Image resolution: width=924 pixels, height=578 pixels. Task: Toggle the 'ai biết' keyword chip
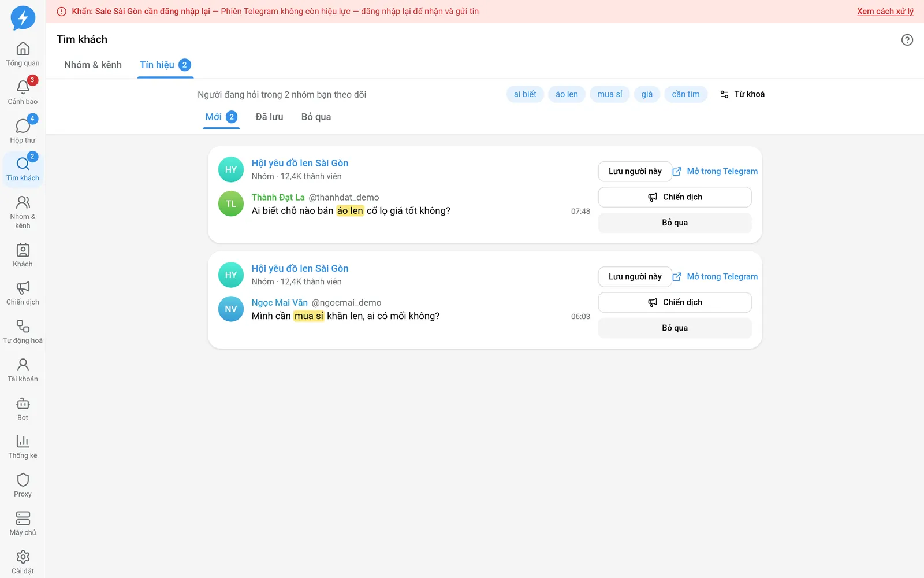point(525,94)
